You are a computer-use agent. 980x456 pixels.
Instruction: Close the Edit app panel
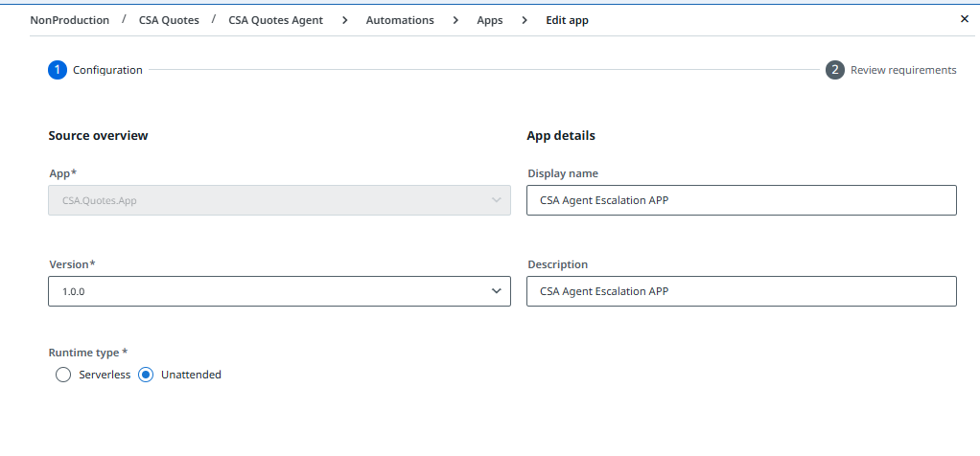(965, 19)
